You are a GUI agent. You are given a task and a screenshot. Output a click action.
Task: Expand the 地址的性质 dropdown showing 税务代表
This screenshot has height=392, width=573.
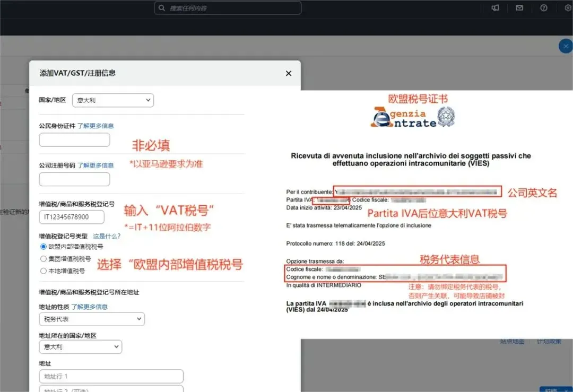tap(92, 319)
